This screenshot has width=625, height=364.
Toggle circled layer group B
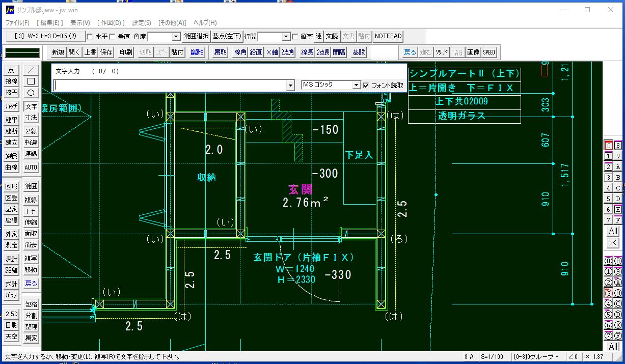[618, 293]
